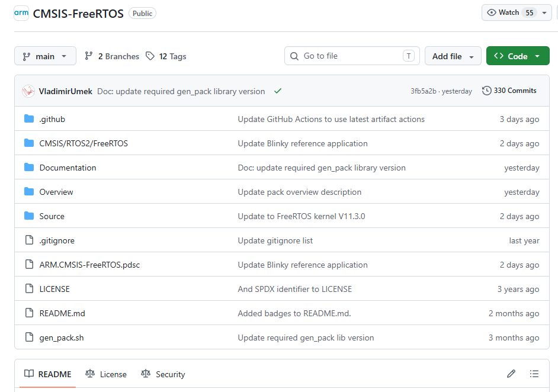Open the 2 Branches link
The height and width of the screenshot is (392, 558).
[x=112, y=56]
